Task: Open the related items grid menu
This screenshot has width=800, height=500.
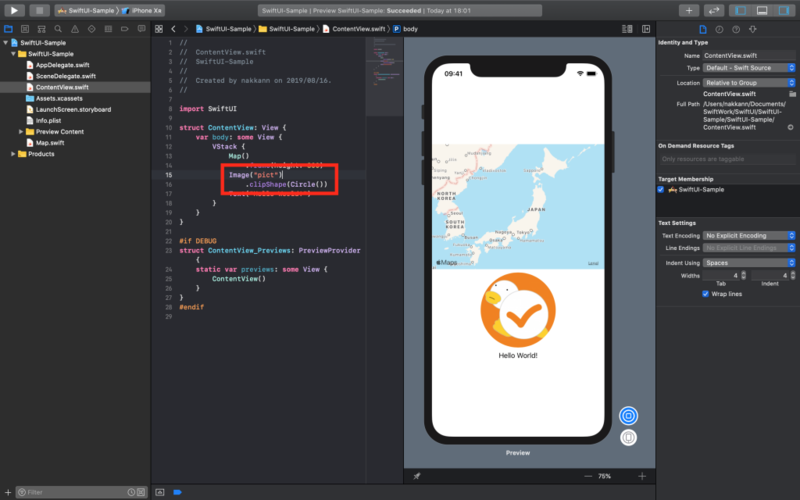Action: tap(159, 29)
